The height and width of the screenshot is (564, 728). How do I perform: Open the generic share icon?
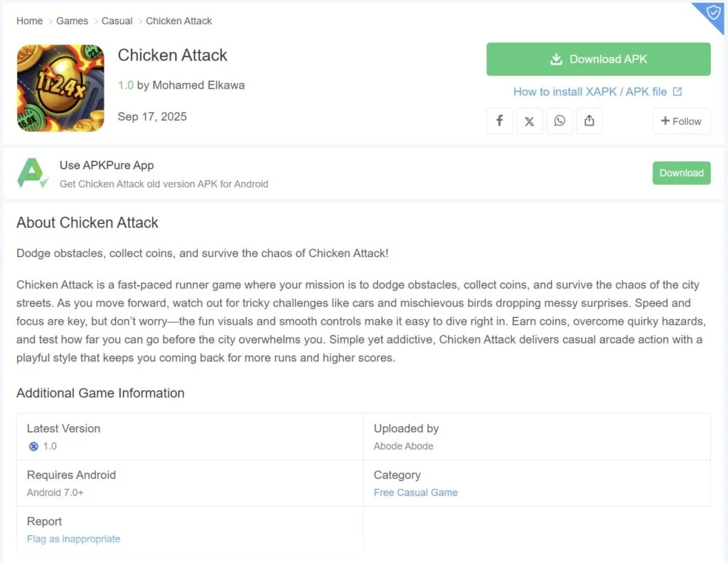[589, 121]
